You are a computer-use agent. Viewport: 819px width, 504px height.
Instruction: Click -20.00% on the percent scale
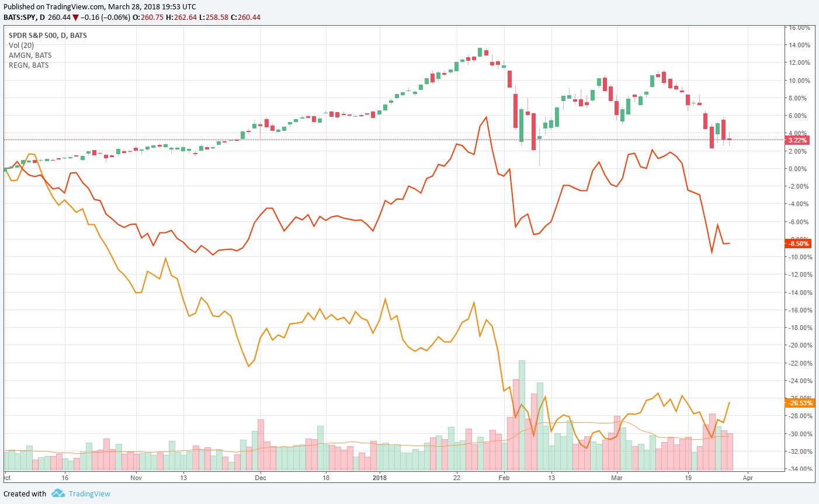[799, 346]
